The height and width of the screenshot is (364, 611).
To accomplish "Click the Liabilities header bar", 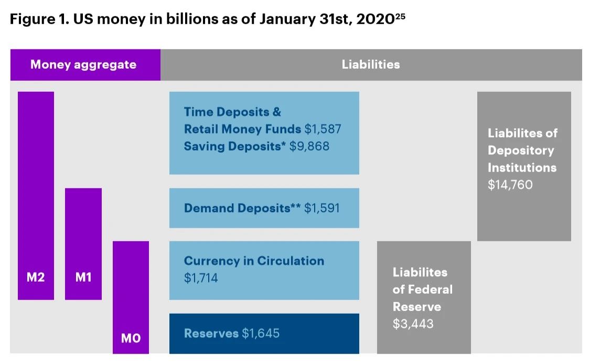I will [x=371, y=65].
